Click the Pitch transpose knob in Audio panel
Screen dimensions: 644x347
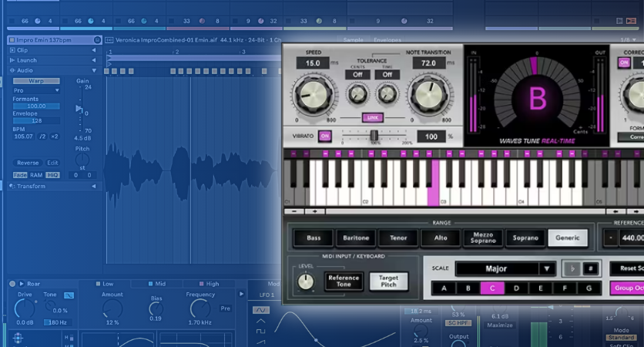pyautogui.click(x=82, y=160)
